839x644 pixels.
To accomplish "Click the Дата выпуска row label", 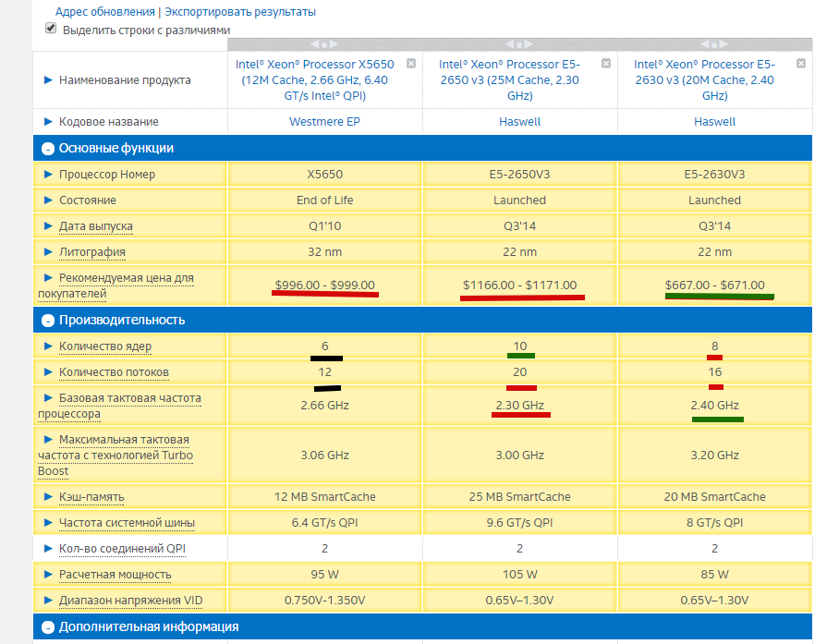I will [96, 226].
